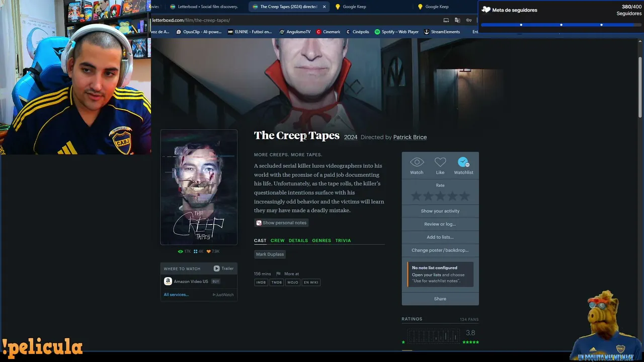Open the EN WIKI external link
This screenshot has width=644, height=362.
click(x=311, y=283)
